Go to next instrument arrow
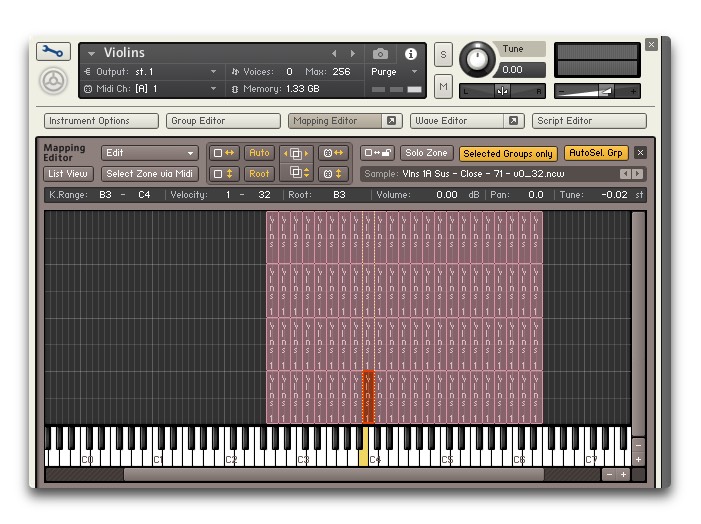This screenshot has width=701, height=524. click(353, 54)
